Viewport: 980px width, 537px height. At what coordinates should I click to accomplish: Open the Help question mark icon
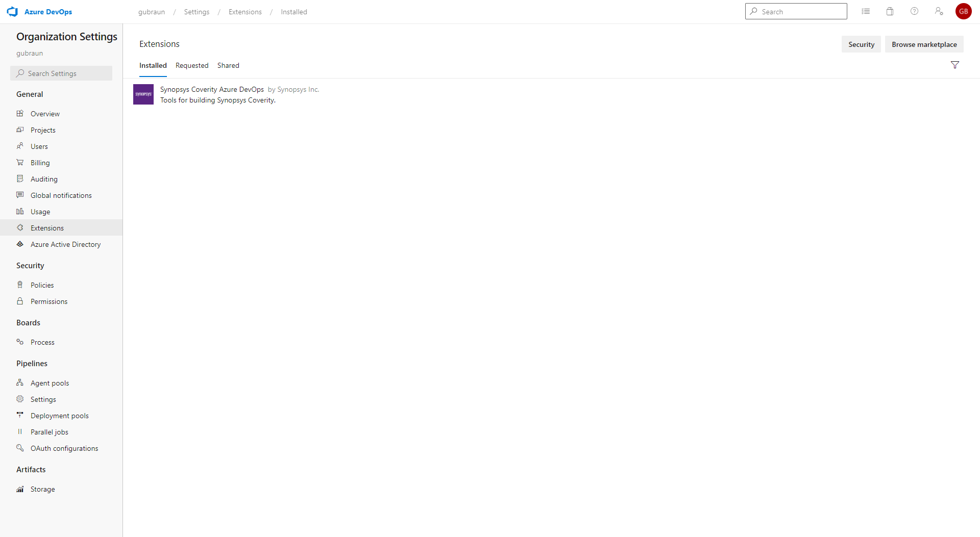(914, 11)
